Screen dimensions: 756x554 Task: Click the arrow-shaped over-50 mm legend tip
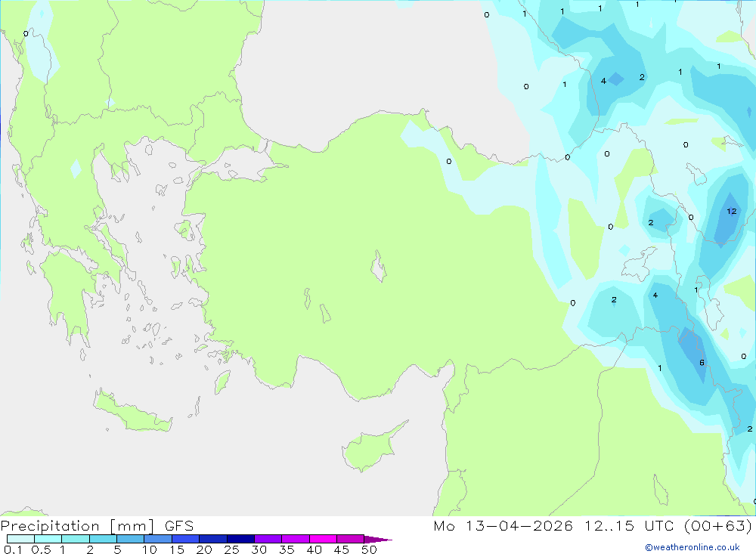tap(377, 539)
